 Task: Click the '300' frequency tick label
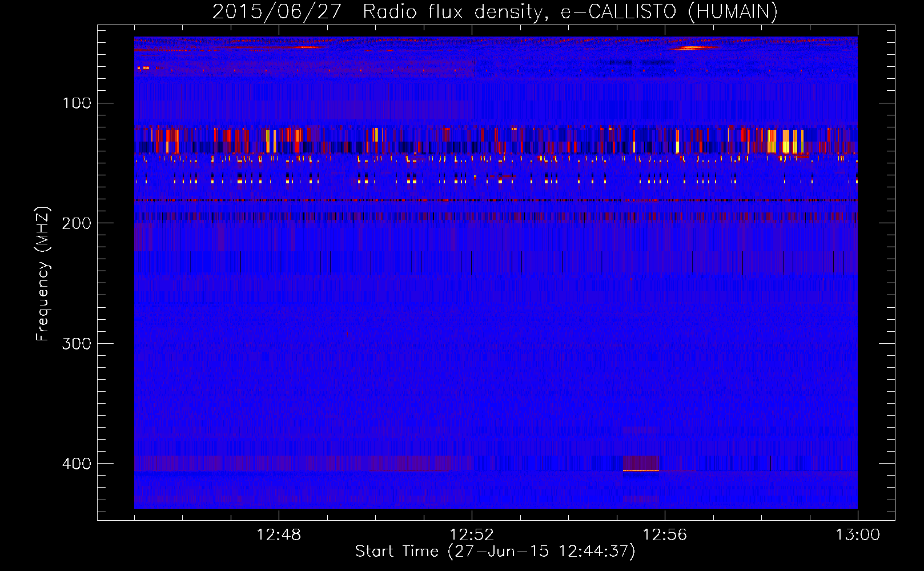(77, 343)
